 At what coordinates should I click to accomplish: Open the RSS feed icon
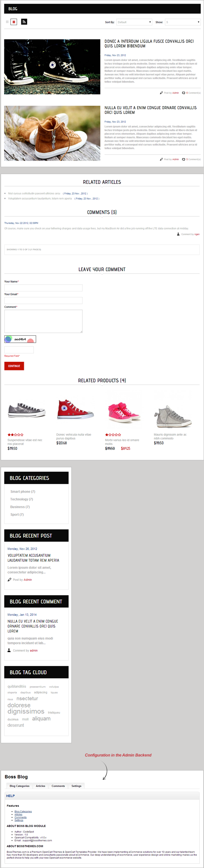24,22
